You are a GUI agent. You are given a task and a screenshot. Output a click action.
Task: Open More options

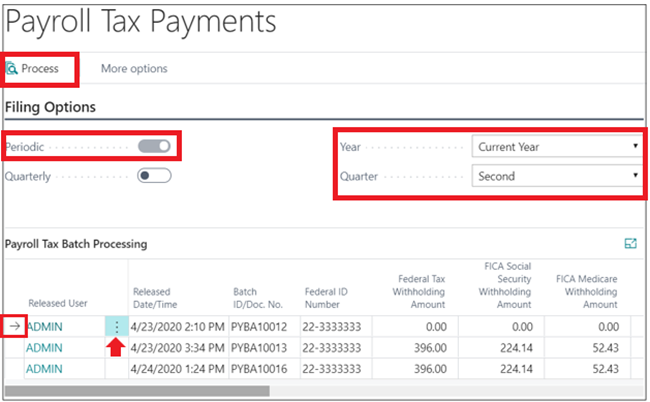[134, 68]
